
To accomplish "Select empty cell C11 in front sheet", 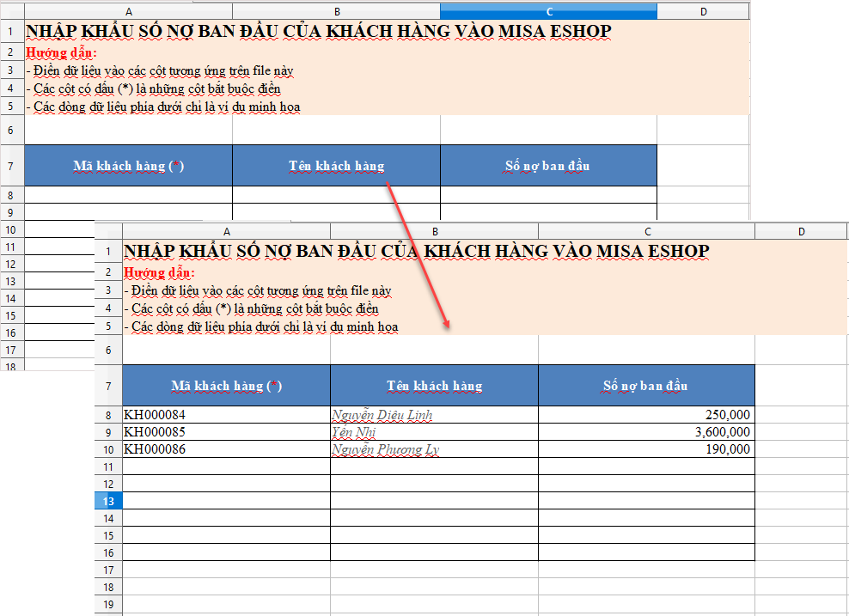I will coord(646,467).
